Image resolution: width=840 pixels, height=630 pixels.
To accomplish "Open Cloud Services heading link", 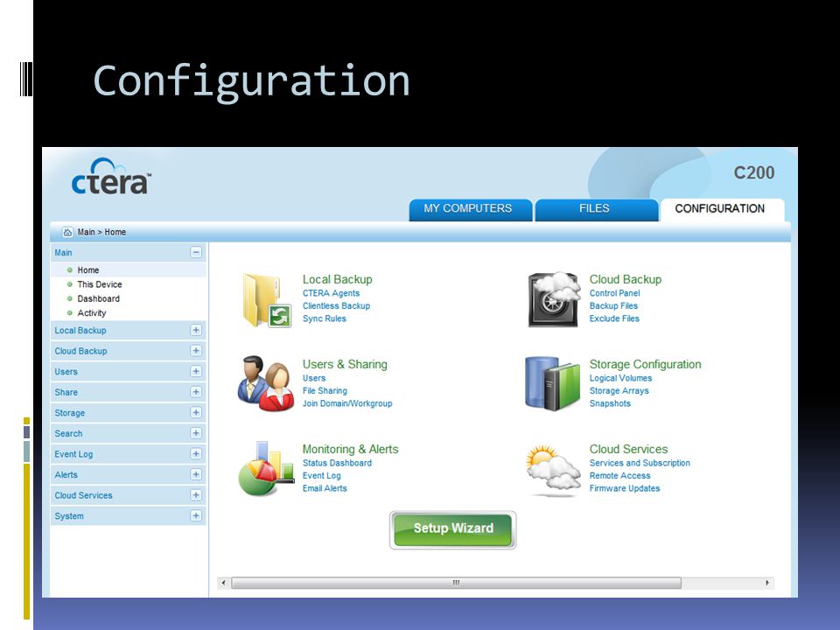I will 628,449.
